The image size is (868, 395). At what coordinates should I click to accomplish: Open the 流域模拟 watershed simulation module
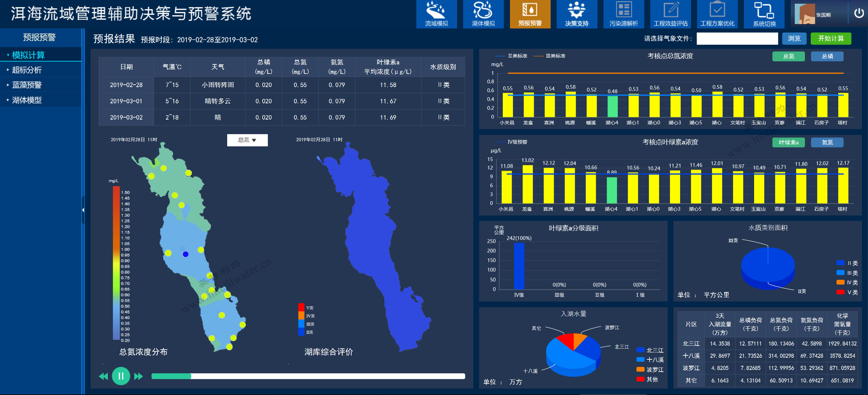[x=436, y=14]
